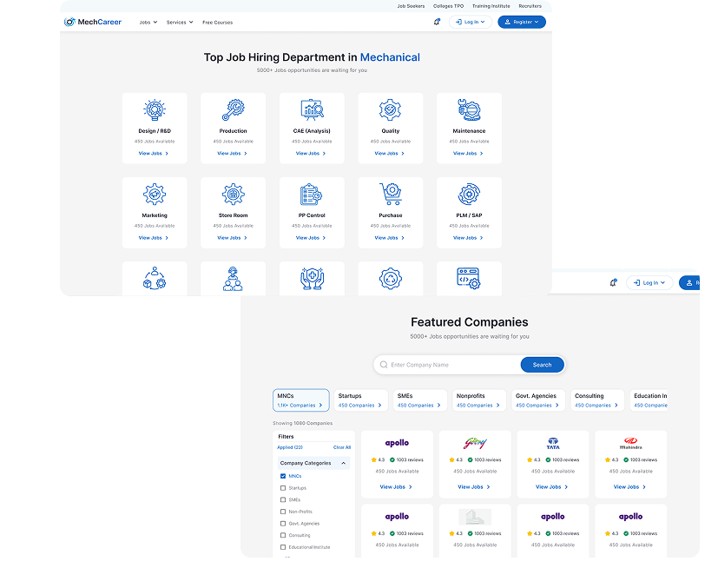Viewport: 718px width, 588px height.
Task: View Jobs for Tata company
Action: click(552, 486)
